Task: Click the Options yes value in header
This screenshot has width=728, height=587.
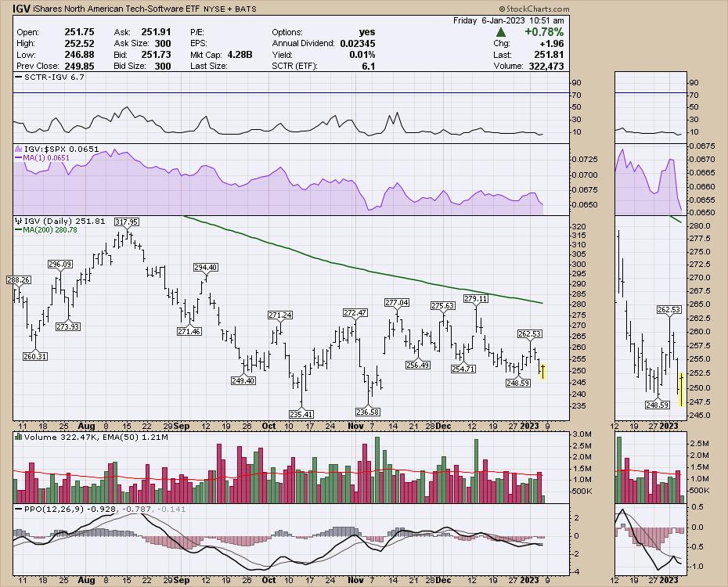Action: pyautogui.click(x=366, y=32)
